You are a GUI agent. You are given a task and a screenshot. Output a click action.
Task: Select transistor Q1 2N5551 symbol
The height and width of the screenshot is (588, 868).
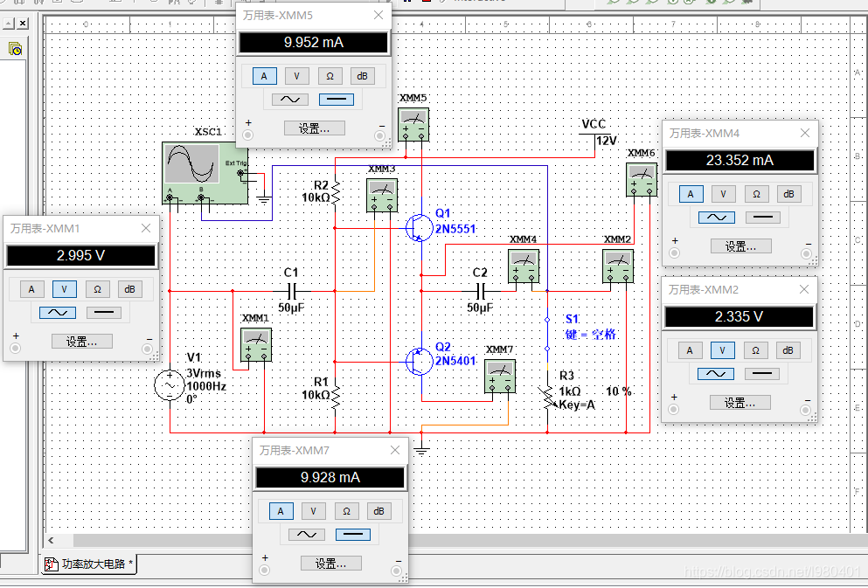[x=419, y=227]
